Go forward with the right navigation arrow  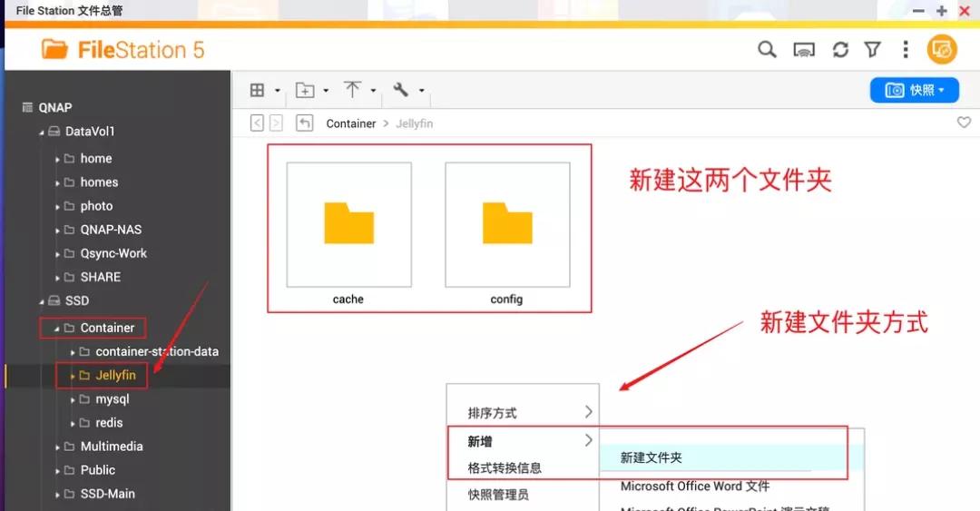(276, 123)
